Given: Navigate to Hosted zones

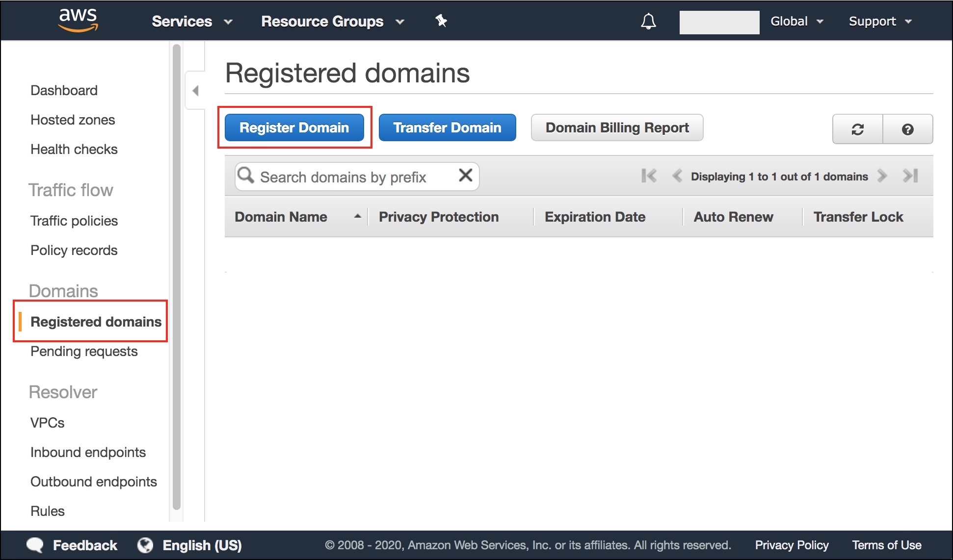Looking at the screenshot, I should (73, 120).
